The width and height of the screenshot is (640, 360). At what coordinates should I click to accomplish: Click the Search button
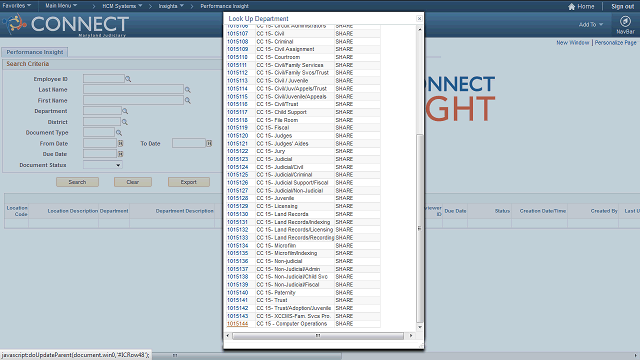77,182
